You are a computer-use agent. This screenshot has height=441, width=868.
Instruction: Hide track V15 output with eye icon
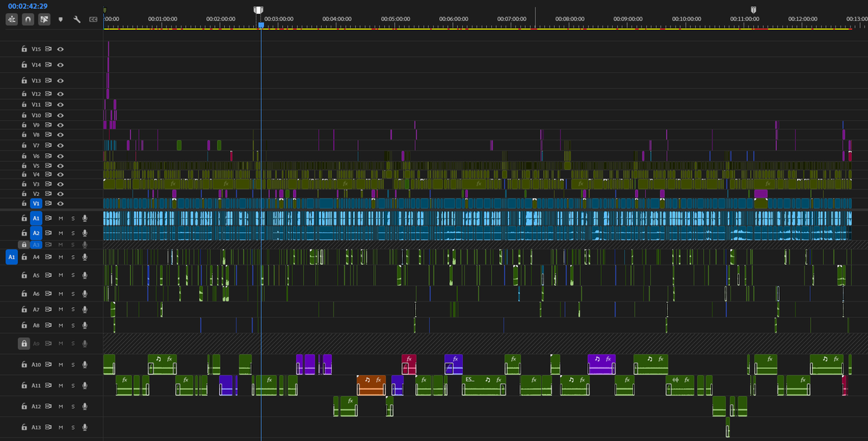[x=61, y=49]
